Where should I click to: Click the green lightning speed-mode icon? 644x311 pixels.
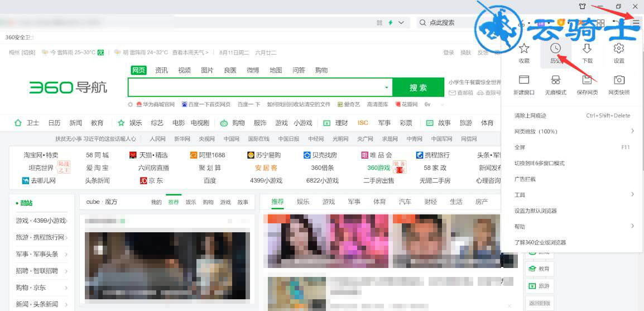point(391,22)
